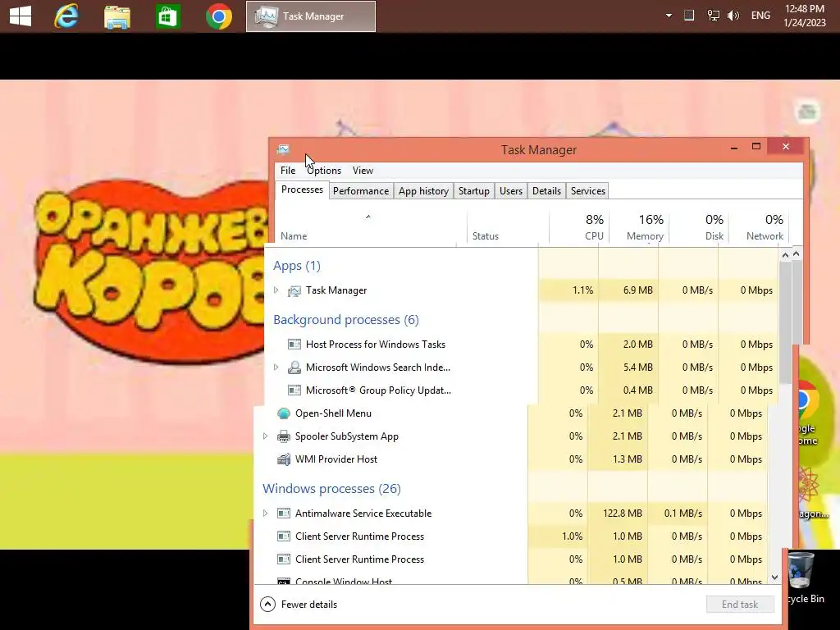Click Task Manager CPU value 1.1%
The image size is (840, 630).
582,290
